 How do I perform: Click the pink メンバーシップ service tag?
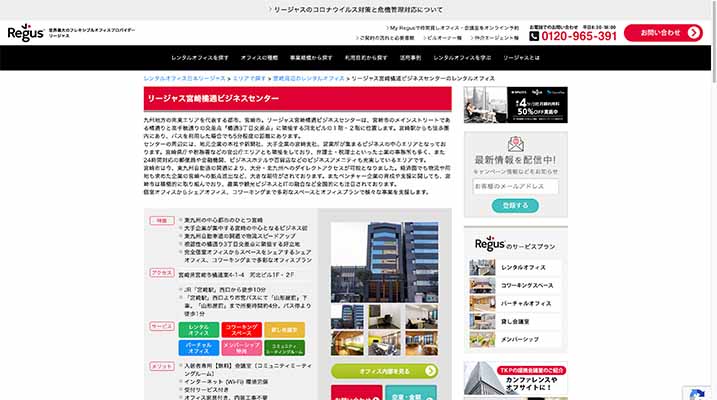(x=241, y=348)
